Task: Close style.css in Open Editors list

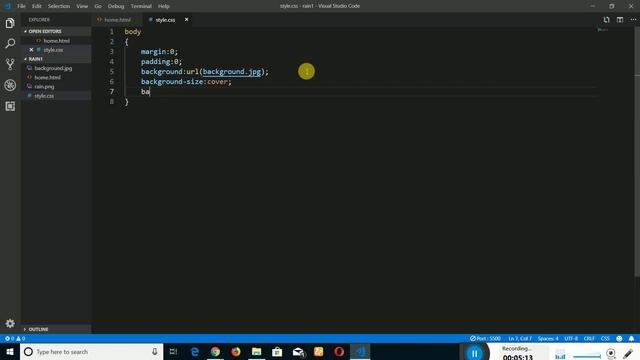Action: 31,50
